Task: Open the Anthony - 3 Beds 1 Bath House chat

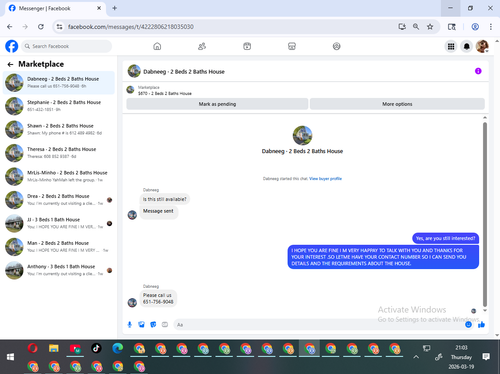Action: (59, 270)
